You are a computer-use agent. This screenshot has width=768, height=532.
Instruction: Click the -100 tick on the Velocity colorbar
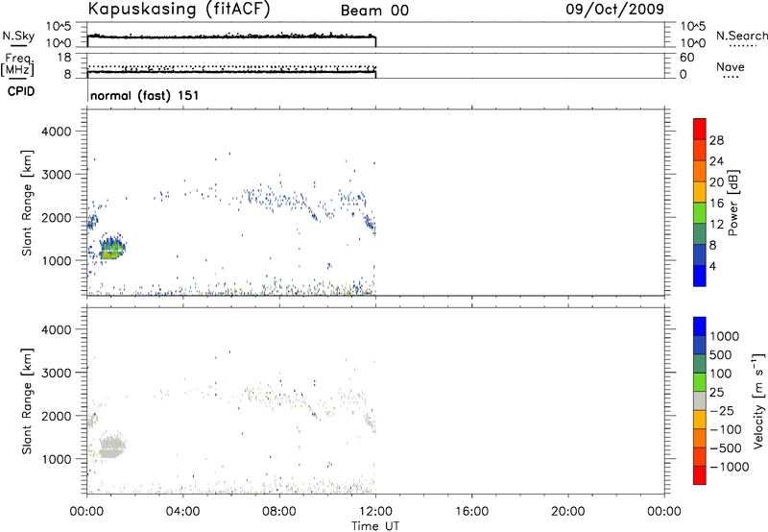(x=726, y=429)
